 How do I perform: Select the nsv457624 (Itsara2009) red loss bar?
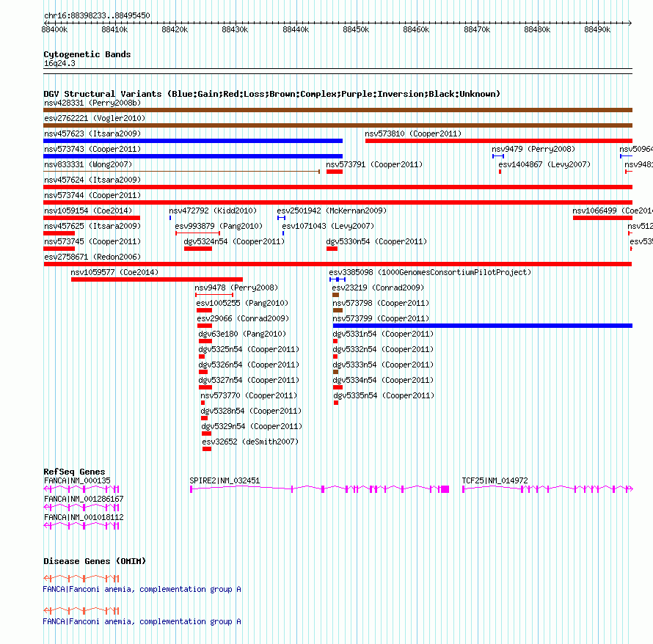pos(338,187)
